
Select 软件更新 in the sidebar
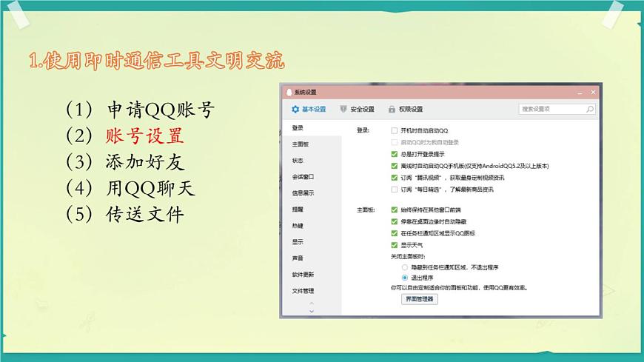312,275
